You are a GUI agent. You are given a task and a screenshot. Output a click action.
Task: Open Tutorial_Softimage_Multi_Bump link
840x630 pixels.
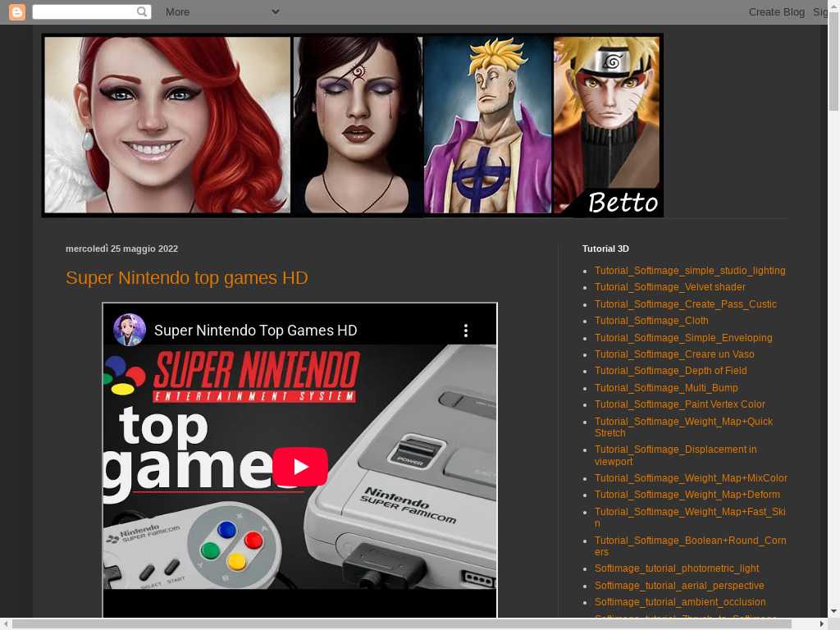tap(666, 388)
